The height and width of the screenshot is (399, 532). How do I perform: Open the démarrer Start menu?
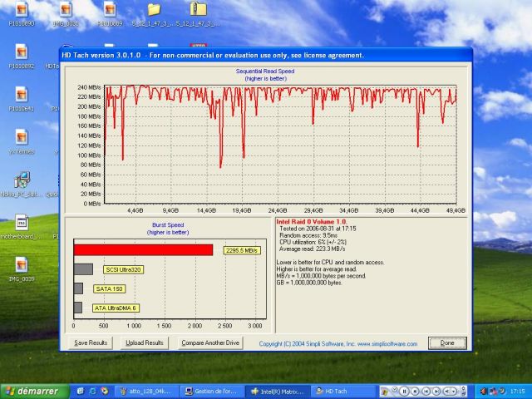click(34, 392)
